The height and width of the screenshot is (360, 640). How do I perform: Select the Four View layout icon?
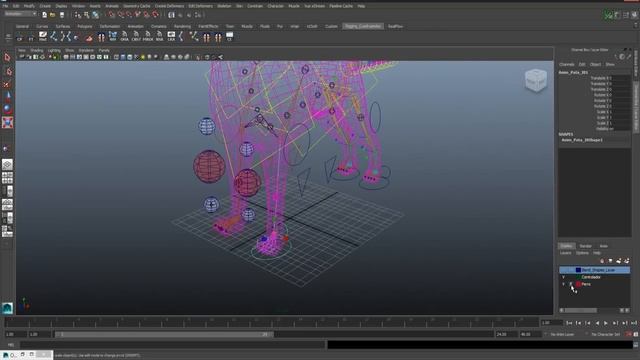point(7,178)
